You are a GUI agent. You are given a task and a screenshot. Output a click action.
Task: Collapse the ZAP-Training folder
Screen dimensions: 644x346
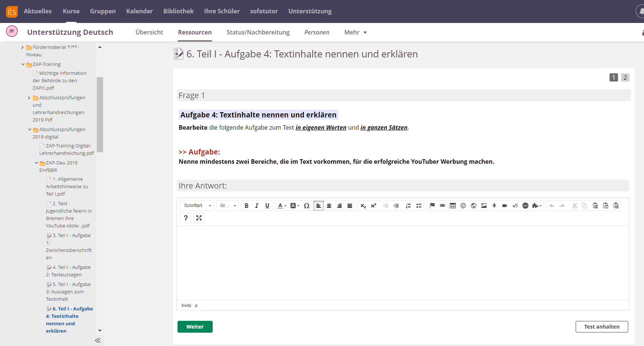[23, 64]
